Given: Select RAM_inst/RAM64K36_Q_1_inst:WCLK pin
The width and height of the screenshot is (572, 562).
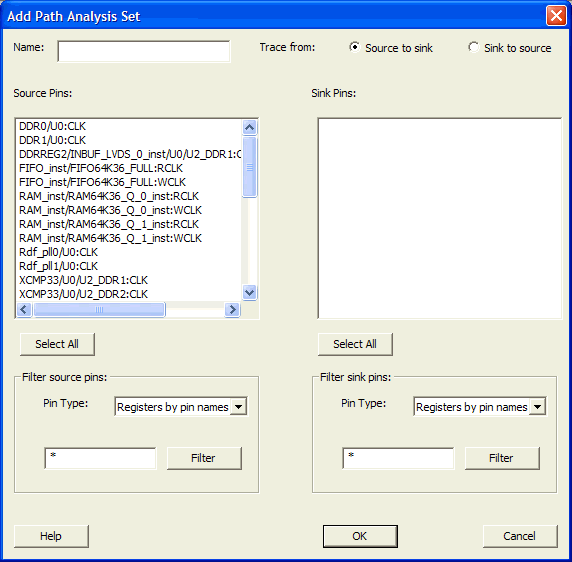Looking at the screenshot, I should pyautogui.click(x=111, y=238).
